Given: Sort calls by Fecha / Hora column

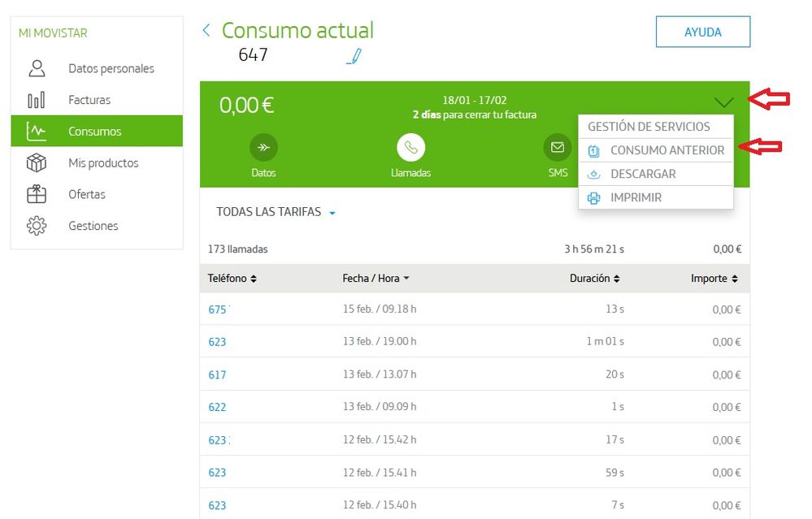Looking at the screenshot, I should pyautogui.click(x=376, y=278).
